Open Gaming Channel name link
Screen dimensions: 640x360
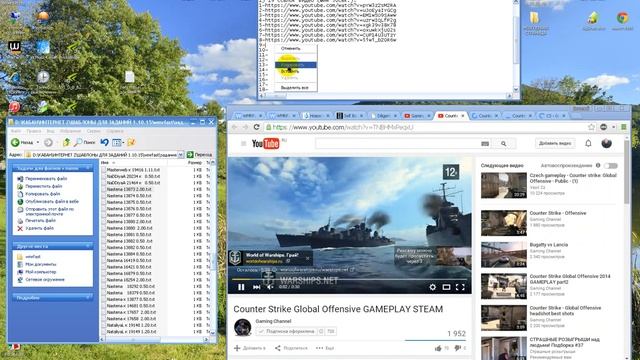pos(273,321)
